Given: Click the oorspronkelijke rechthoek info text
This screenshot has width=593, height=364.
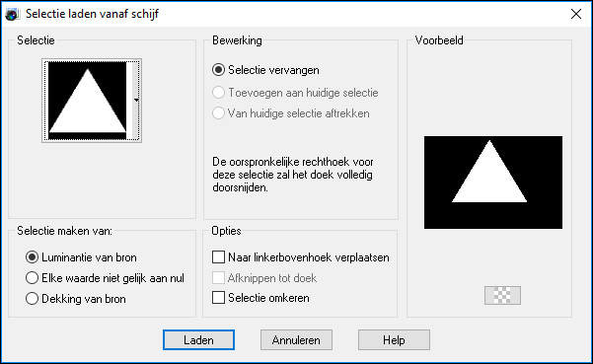Looking at the screenshot, I should (x=293, y=175).
